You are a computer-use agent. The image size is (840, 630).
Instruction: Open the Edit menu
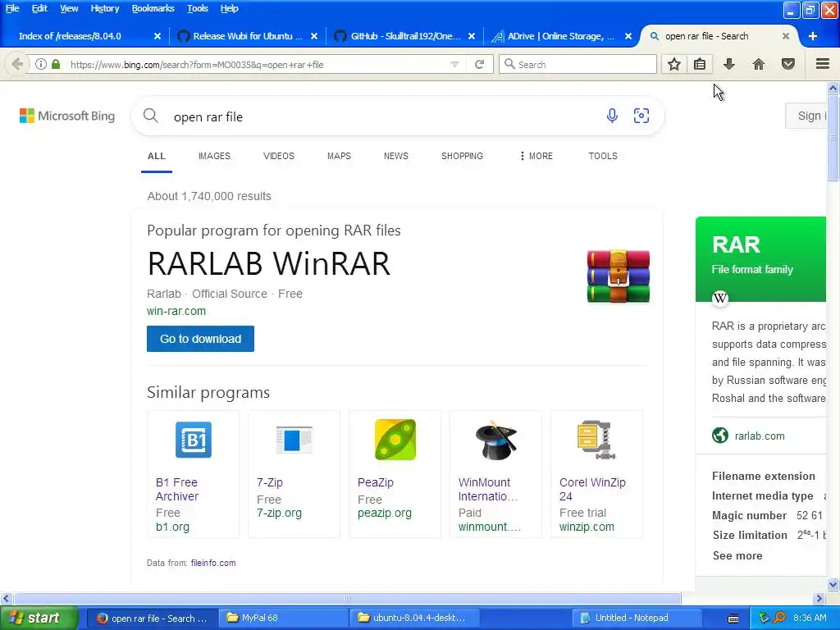[x=39, y=8]
